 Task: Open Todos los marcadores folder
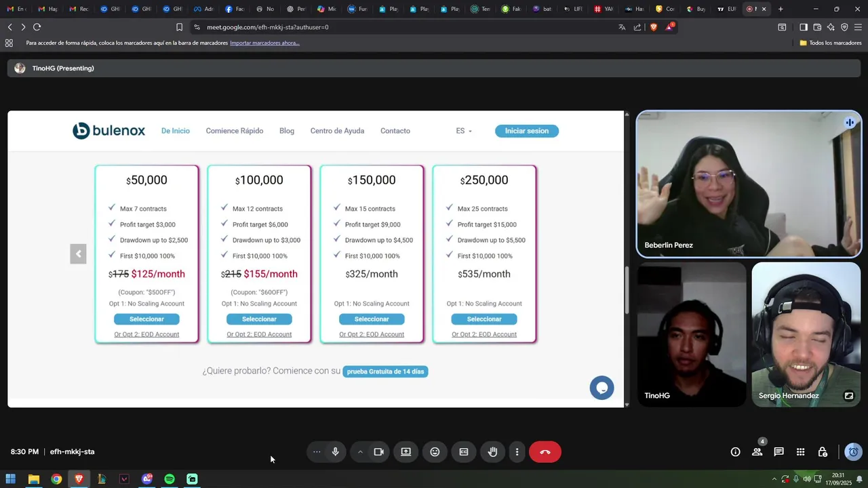point(831,43)
